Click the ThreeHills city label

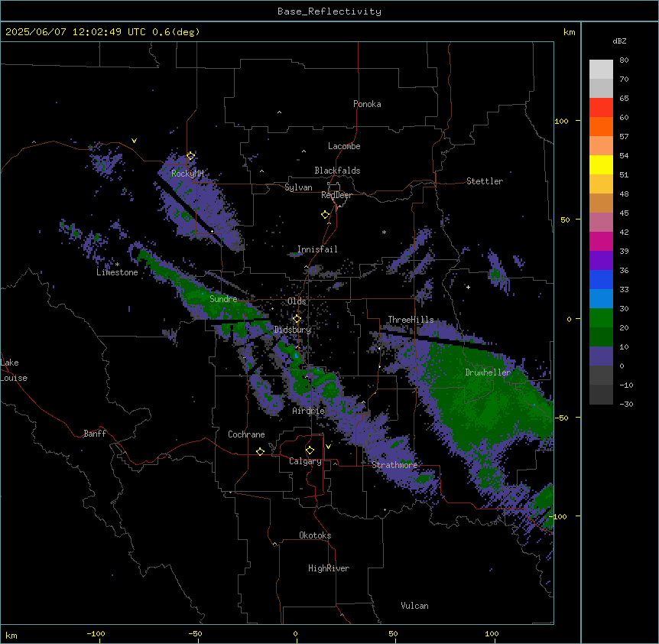click(411, 320)
